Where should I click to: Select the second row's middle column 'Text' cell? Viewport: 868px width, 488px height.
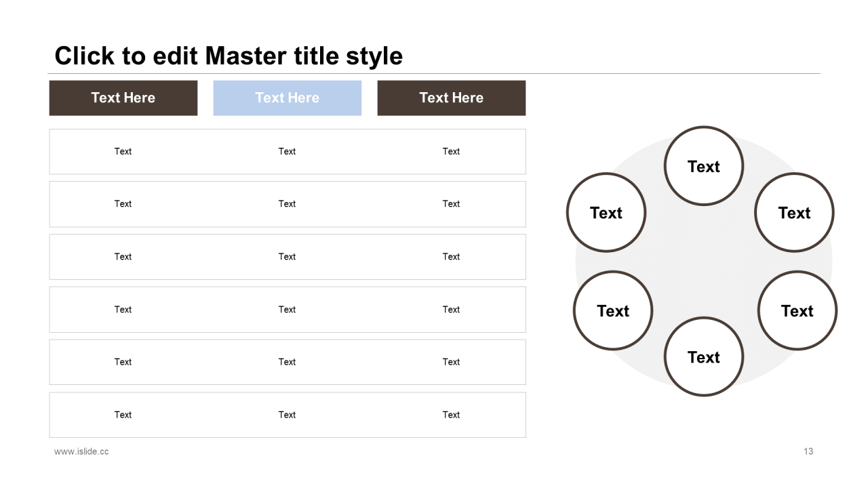[288, 204]
